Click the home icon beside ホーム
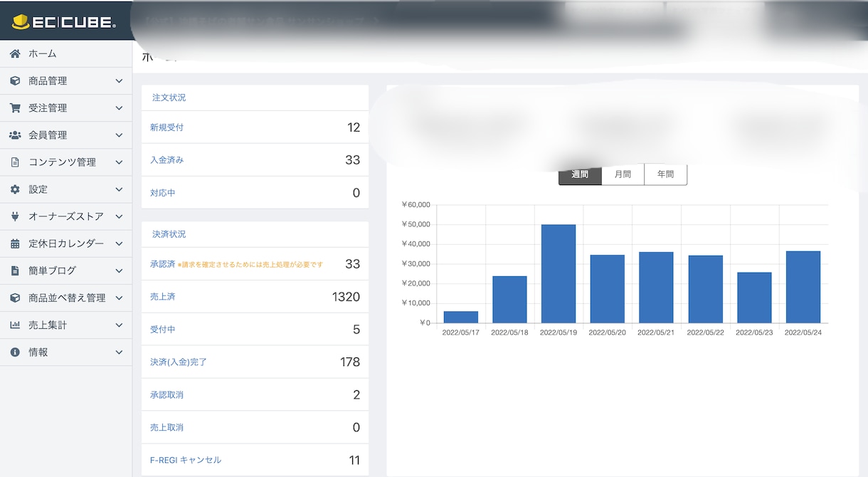Image resolution: width=868 pixels, height=477 pixels. [x=15, y=53]
